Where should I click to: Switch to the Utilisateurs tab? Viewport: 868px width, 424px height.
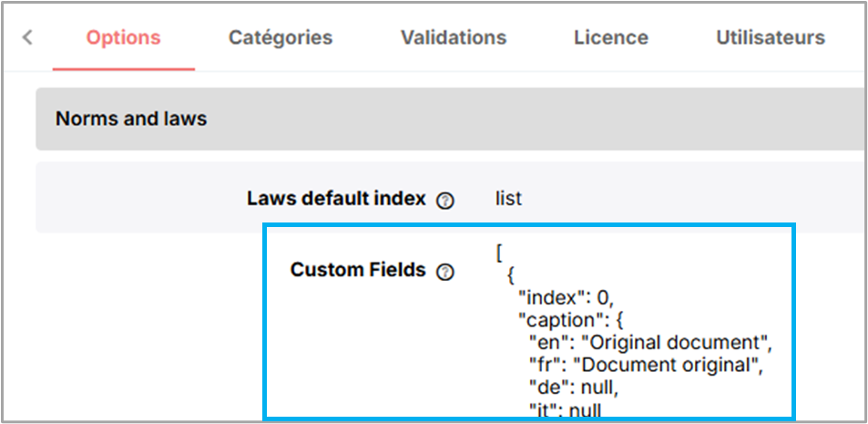click(770, 37)
